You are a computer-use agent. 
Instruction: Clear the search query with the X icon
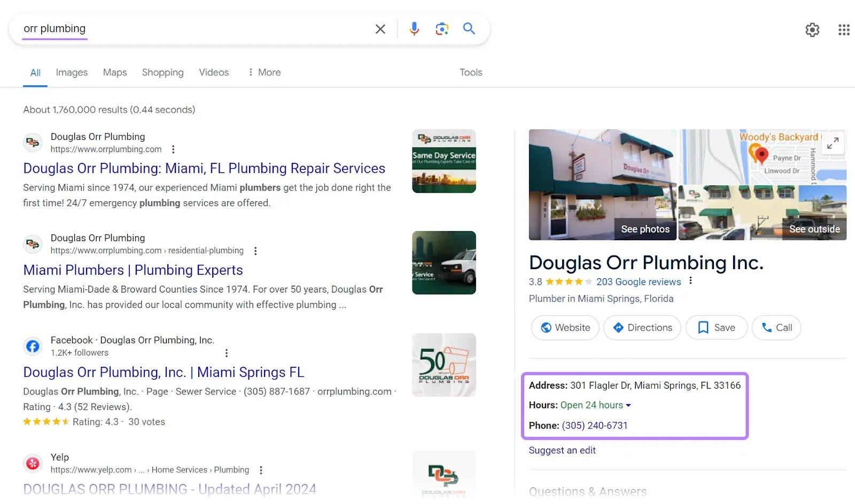click(380, 29)
